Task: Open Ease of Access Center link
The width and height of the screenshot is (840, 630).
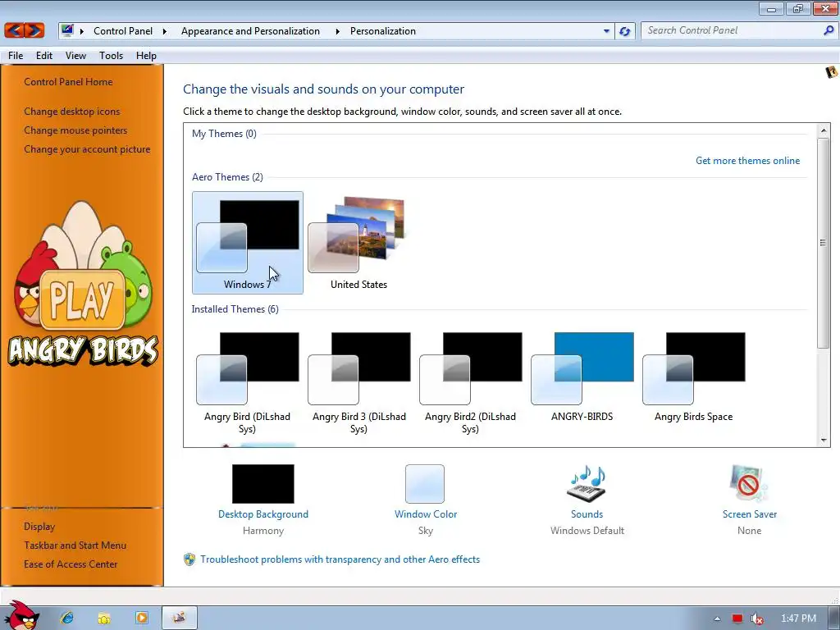Action: [71, 564]
